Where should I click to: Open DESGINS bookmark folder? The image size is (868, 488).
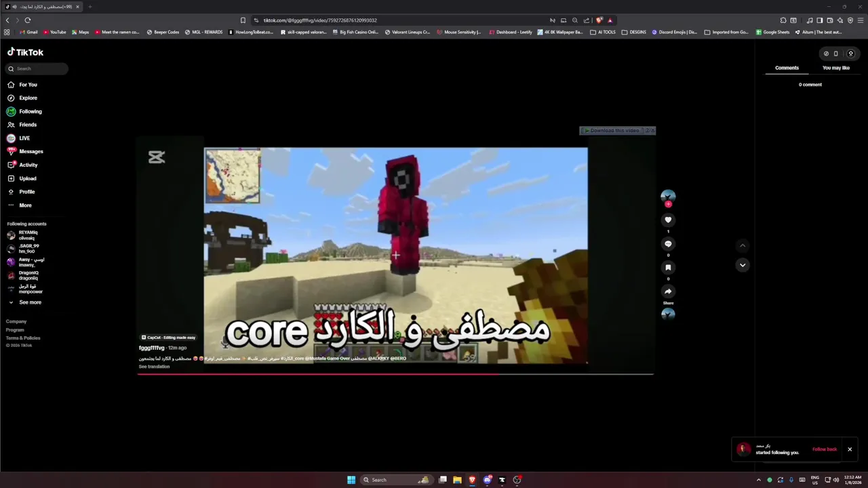(x=634, y=32)
